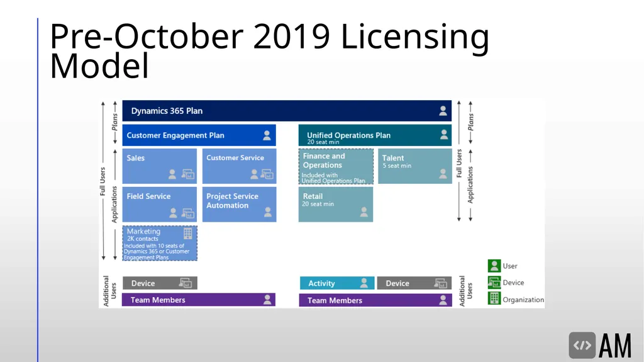Click the left Device bar label
Screen dimensions: 644x362
[143, 283]
